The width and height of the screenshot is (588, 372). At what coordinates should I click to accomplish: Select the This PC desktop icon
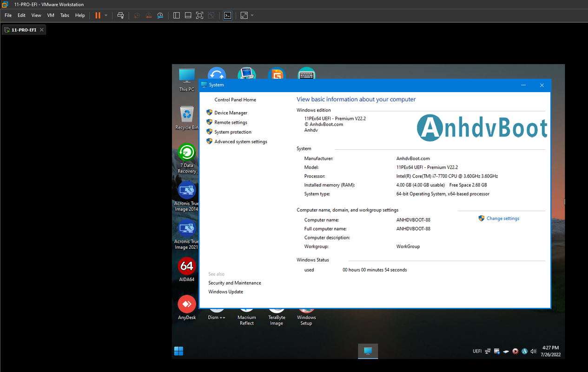point(187,80)
